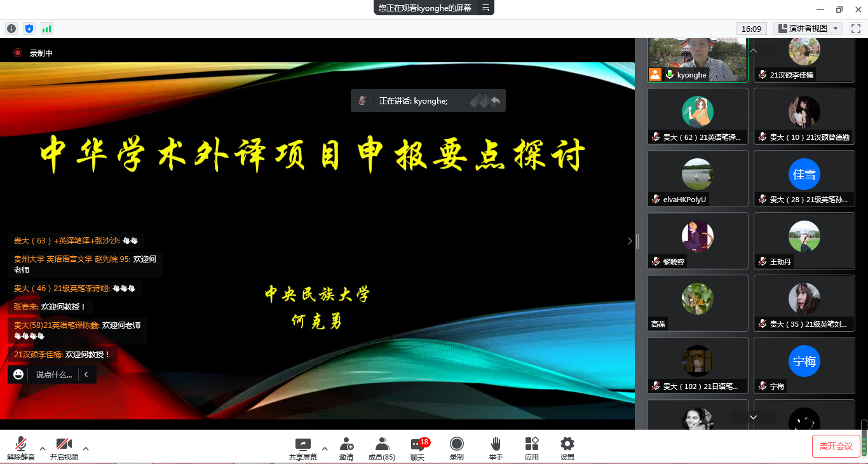Click chat message from 贵大（46）21级英笔李诗翊
The image size is (868, 464).
click(75, 289)
